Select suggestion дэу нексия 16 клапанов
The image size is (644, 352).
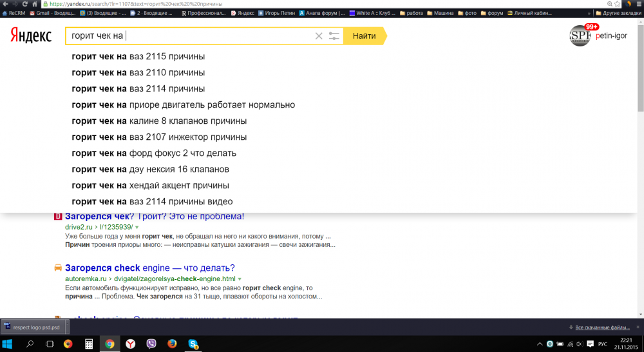(150, 169)
